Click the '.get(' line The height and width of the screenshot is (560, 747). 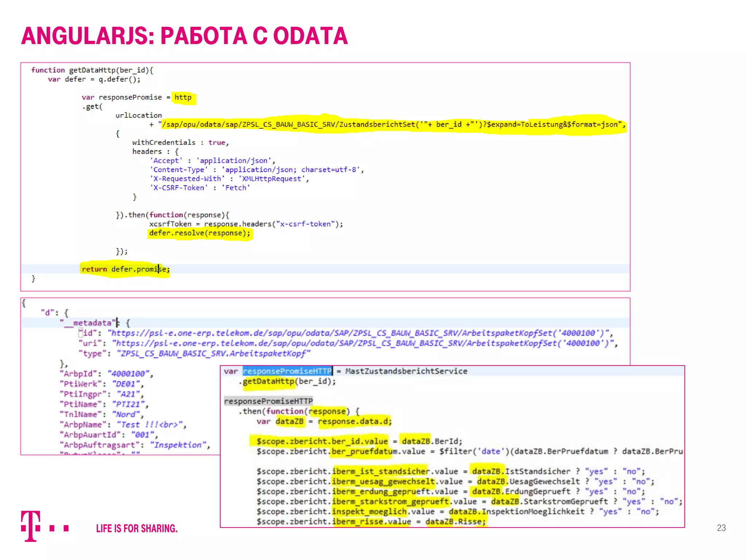(x=92, y=106)
